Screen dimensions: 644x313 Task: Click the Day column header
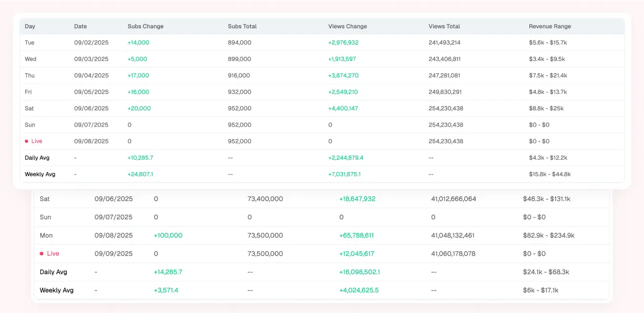point(30,26)
